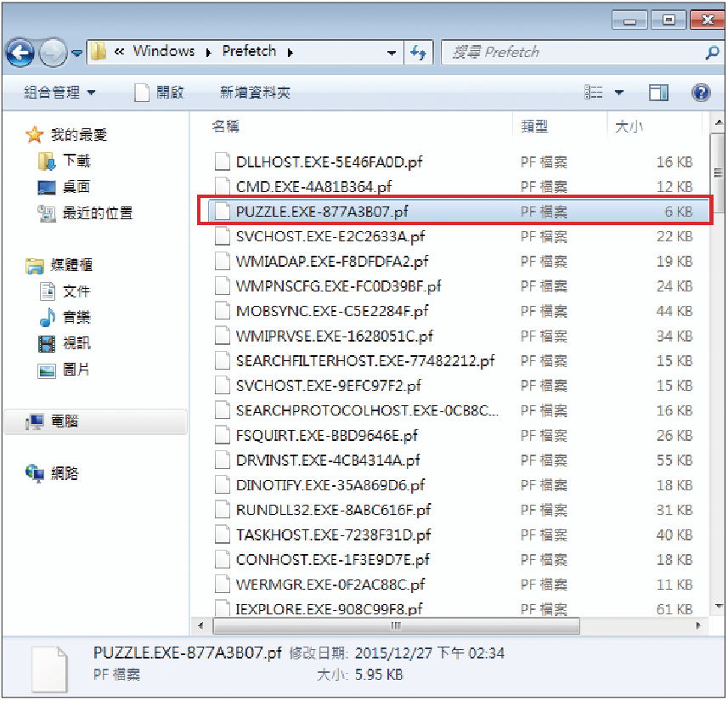Open 桌面 in sidebar
The height and width of the screenshot is (701, 728).
tap(76, 187)
